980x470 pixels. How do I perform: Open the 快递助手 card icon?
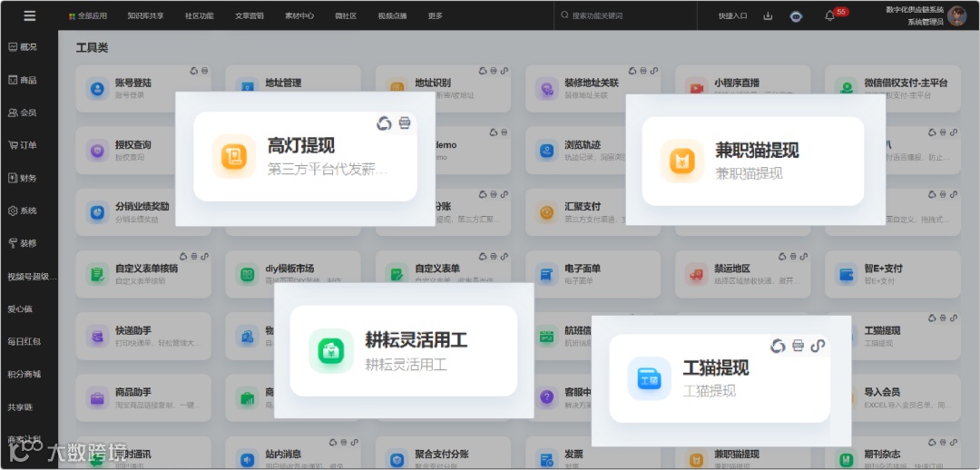[97, 337]
